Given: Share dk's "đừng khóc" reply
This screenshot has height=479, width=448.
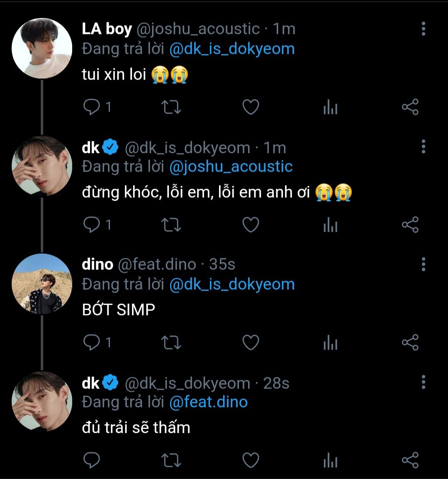Looking at the screenshot, I should coord(410,225).
